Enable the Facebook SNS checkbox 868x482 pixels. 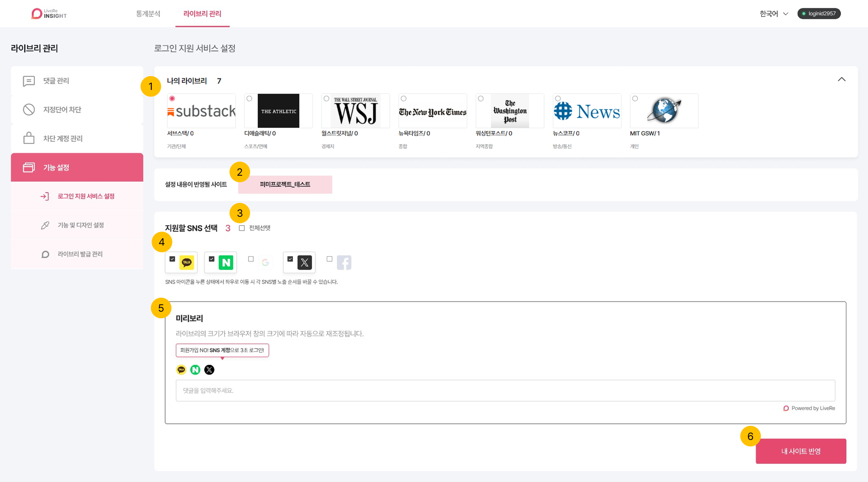(330, 259)
